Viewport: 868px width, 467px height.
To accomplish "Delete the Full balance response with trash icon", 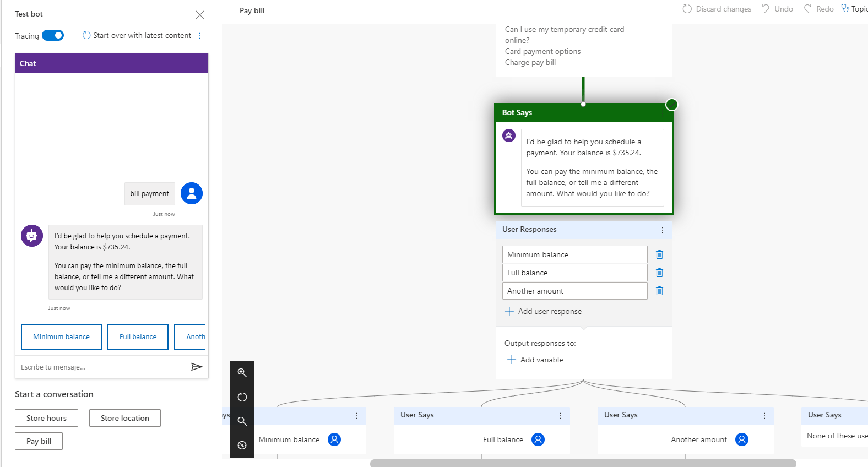I will pos(659,273).
